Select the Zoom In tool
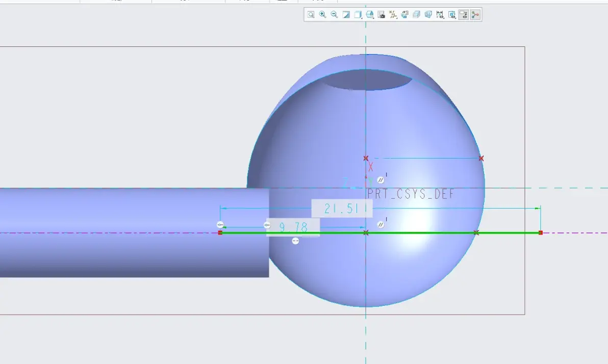Image resolution: width=608 pixels, height=364 pixels. tap(322, 15)
